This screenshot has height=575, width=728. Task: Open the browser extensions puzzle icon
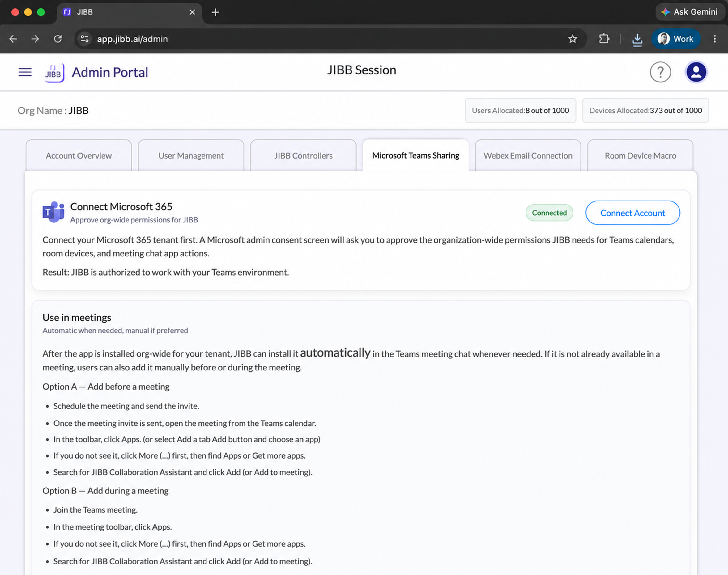pyautogui.click(x=604, y=39)
